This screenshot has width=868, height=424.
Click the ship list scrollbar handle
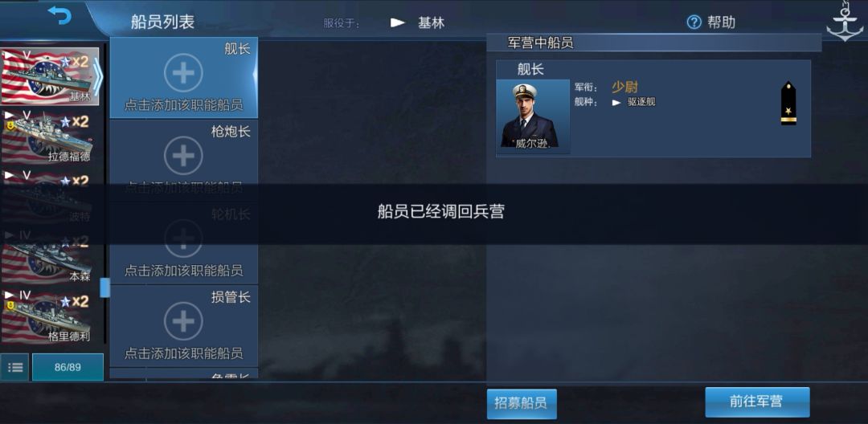(104, 287)
